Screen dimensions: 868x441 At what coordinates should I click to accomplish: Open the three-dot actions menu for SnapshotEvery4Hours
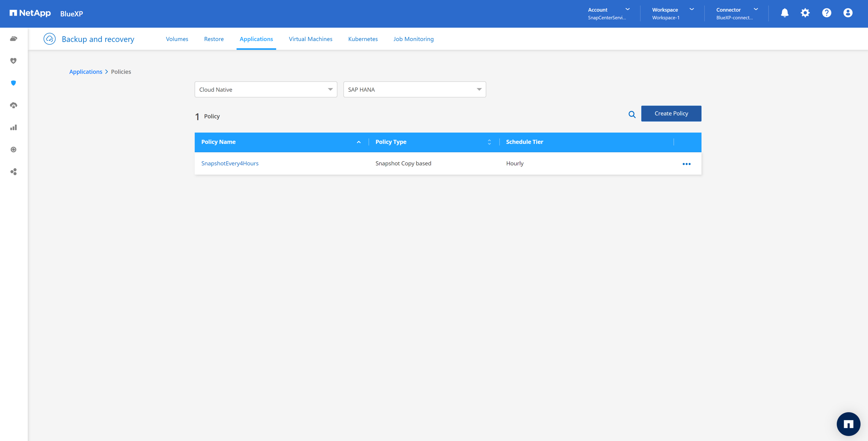686,164
